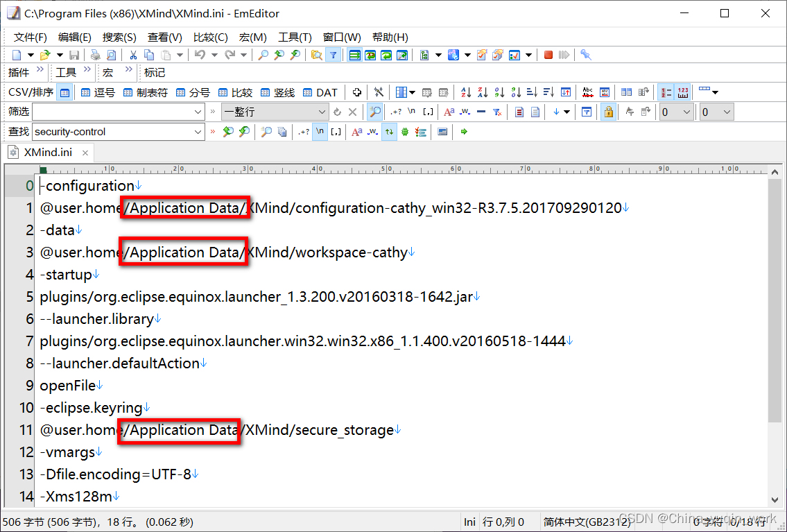Screen dimensions: 787x532
Task: Open the 一整行 column combo box
Action: pos(275,112)
